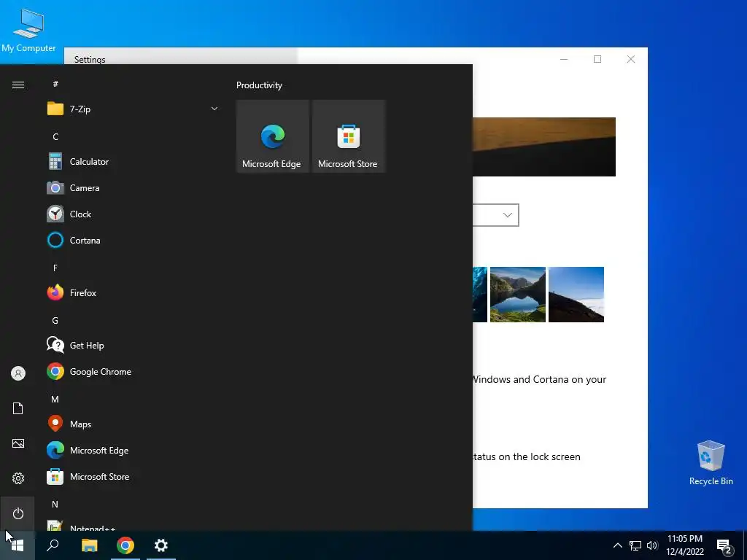Select the Recycle Bin desktop icon
This screenshot has width=747, height=560.
point(711,463)
